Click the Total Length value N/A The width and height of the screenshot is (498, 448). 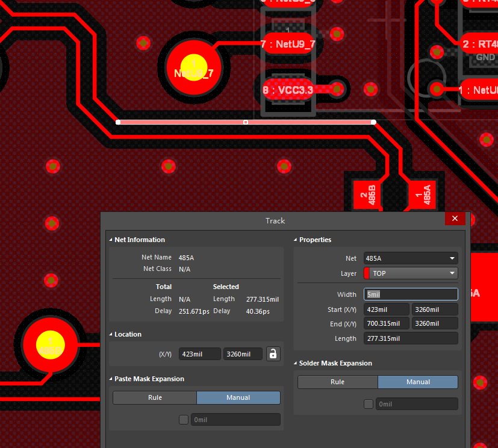coord(184,299)
